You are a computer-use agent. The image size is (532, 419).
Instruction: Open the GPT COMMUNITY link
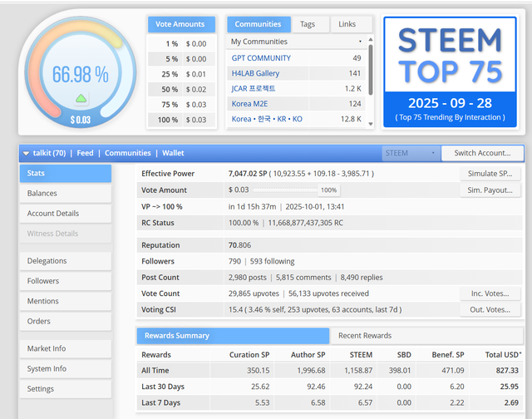261,58
